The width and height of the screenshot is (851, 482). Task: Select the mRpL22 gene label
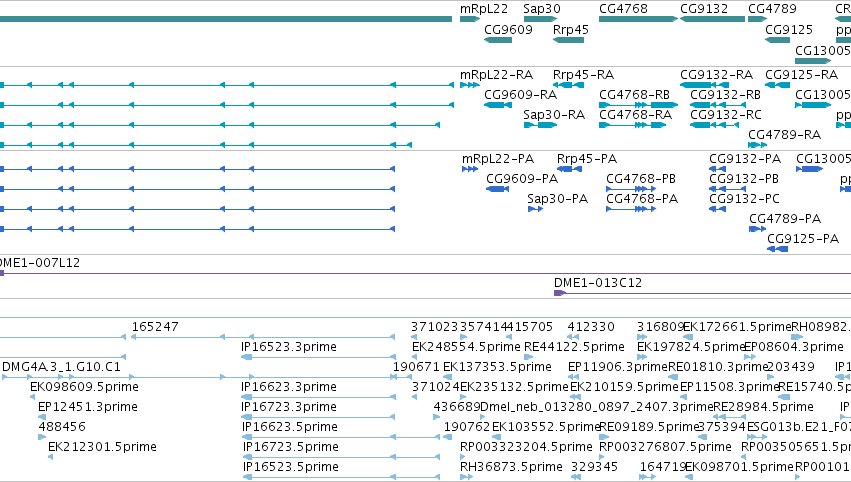pos(484,9)
